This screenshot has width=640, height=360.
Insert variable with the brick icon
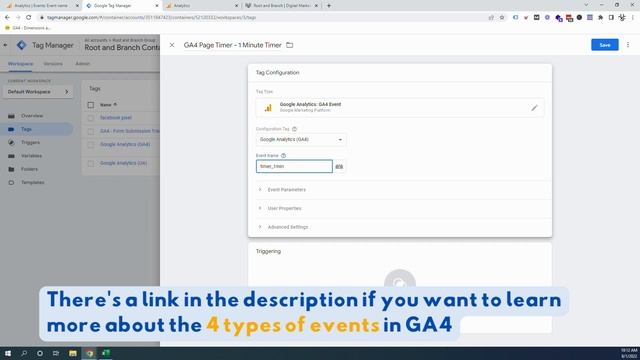[339, 167]
